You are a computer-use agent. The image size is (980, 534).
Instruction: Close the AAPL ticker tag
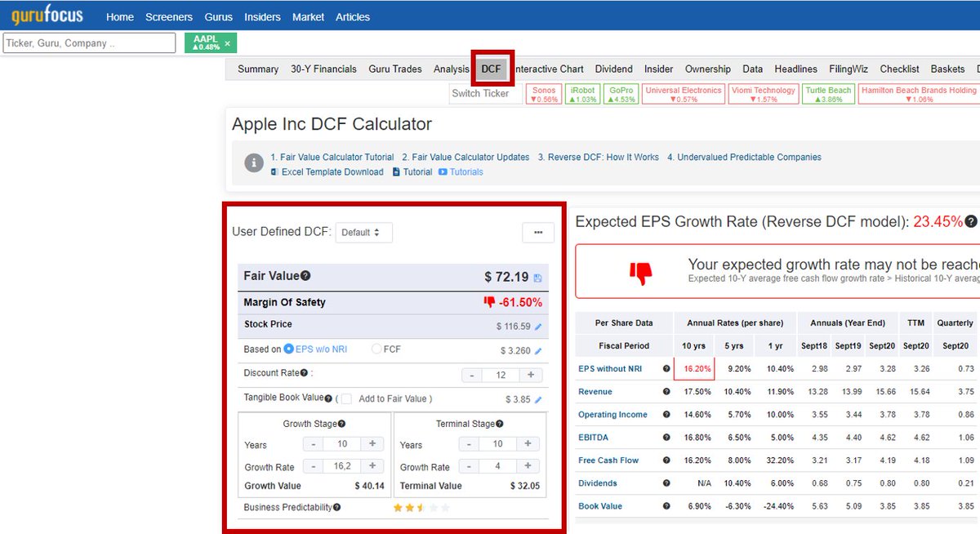pyautogui.click(x=228, y=42)
